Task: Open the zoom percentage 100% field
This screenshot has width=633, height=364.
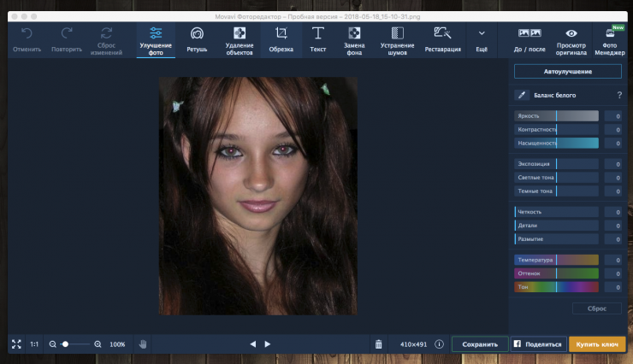Action: tap(117, 344)
